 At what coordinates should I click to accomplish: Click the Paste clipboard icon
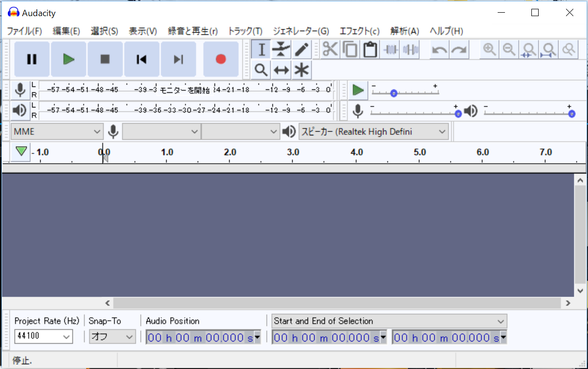(370, 49)
